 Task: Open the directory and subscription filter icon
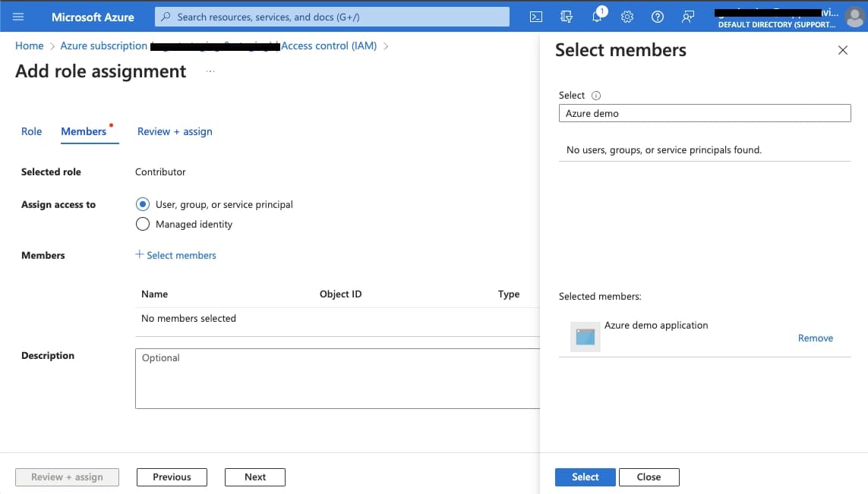point(566,16)
